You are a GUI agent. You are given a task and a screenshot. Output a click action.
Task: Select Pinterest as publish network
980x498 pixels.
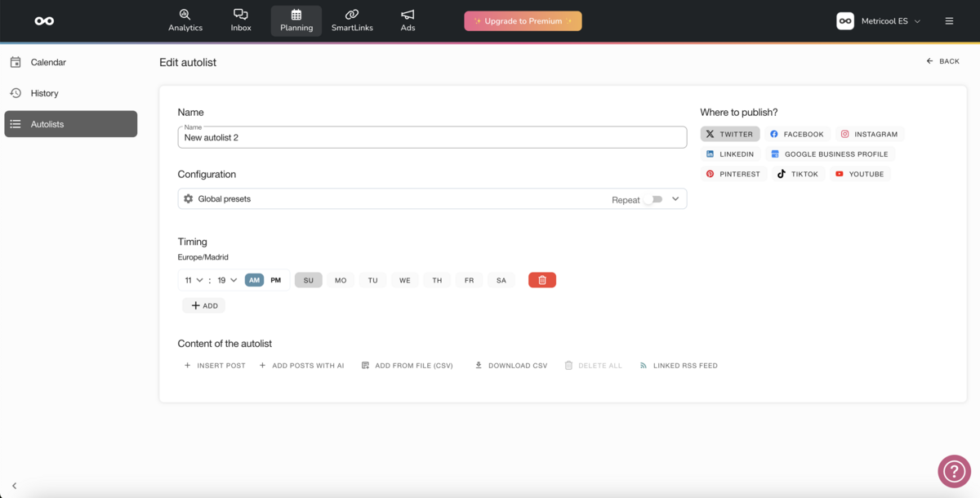733,174
